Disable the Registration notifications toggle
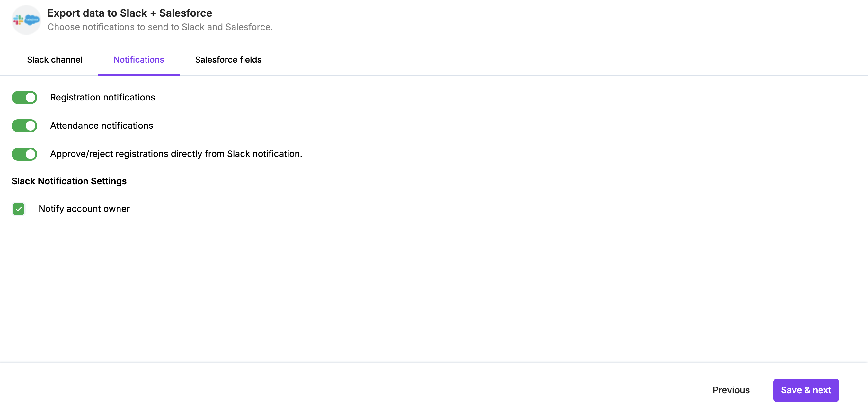This screenshot has width=868, height=409. tap(24, 98)
